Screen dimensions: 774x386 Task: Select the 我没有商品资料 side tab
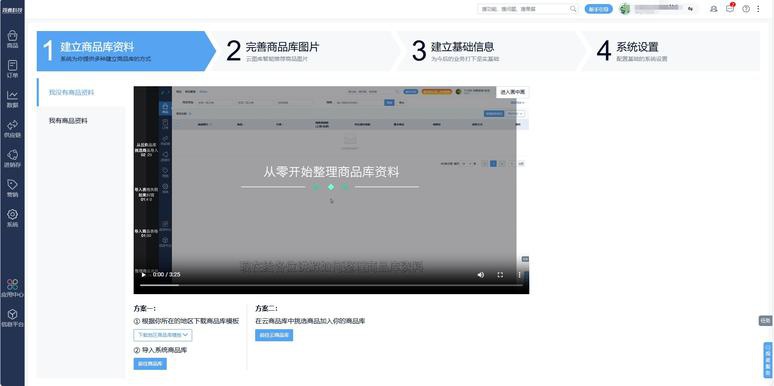point(81,92)
